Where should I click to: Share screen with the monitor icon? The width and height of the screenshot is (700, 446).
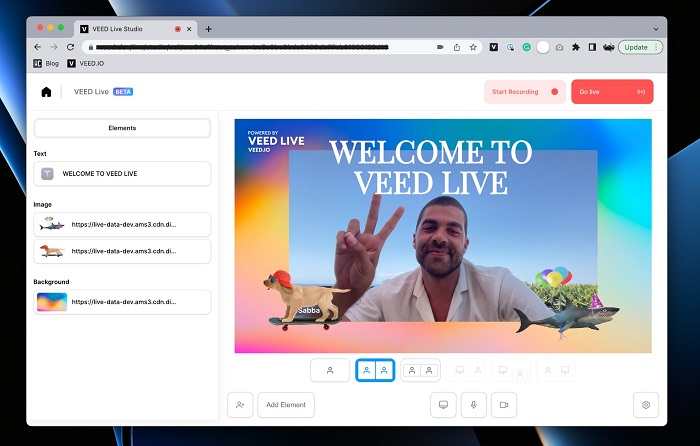443,405
